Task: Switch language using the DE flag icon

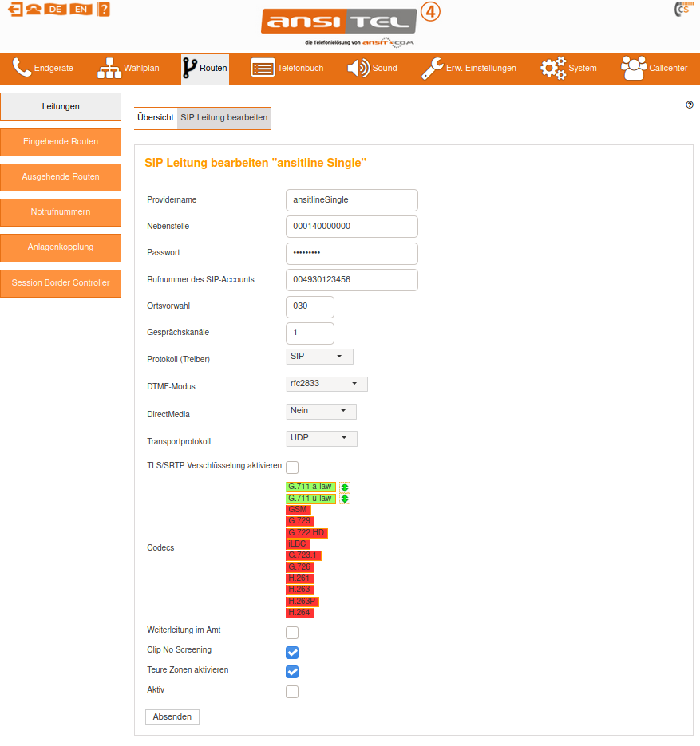Action: click(56, 10)
